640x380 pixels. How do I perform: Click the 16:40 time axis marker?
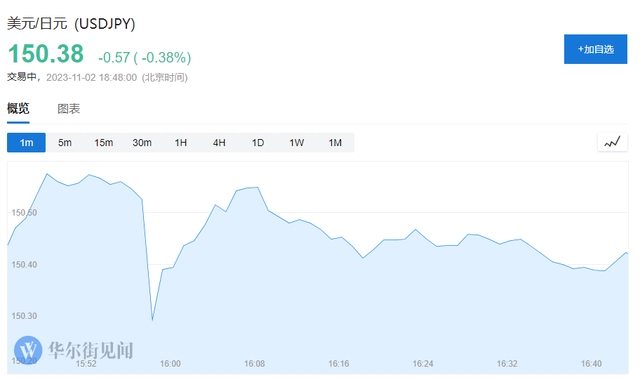[x=591, y=364]
